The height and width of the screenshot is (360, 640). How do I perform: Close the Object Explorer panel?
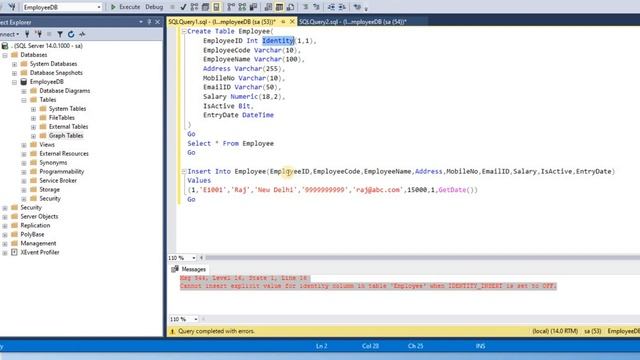[158, 22]
